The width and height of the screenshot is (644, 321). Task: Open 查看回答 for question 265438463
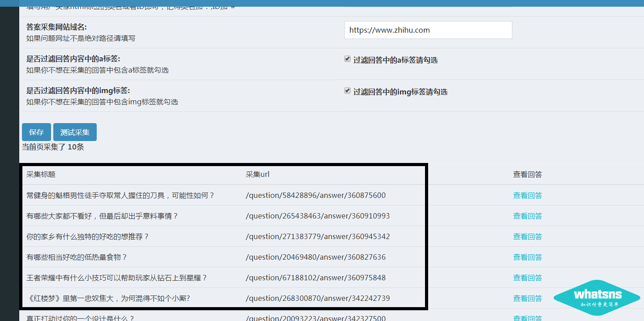[527, 216]
